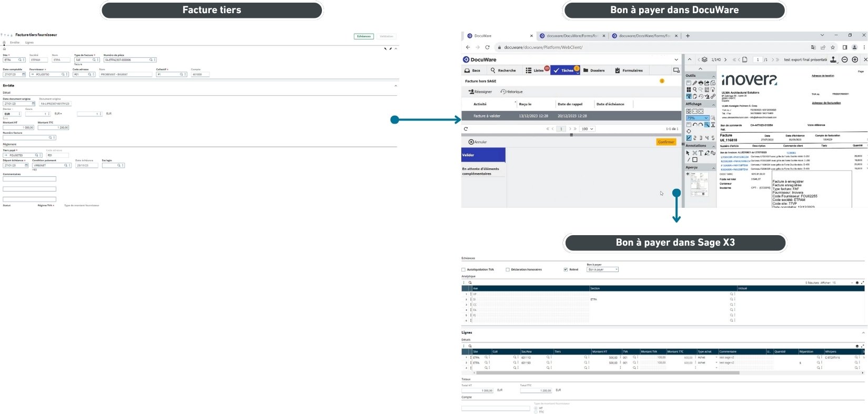Zoom in with the plus icon
The image size is (868, 414).
855,59
